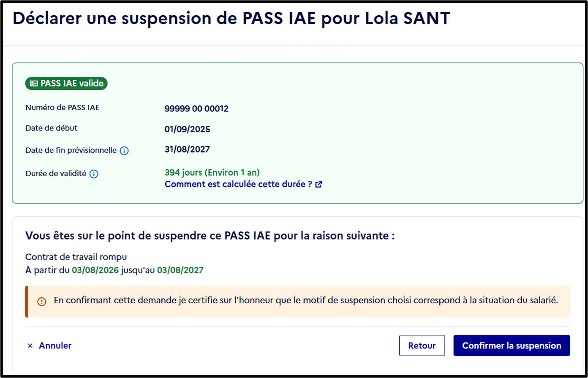The width and height of the screenshot is (588, 378).
Task: Go back using the Retour button
Action: [x=422, y=345]
